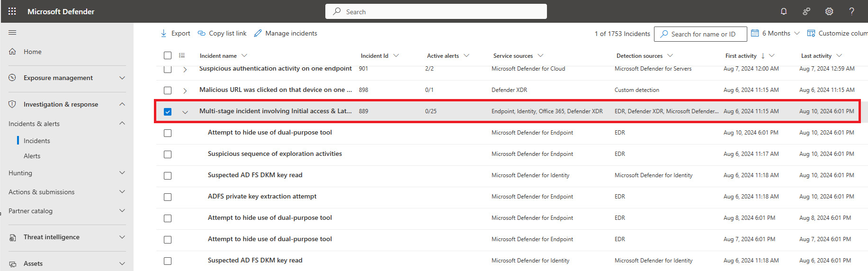Expand the Malicious URL incident row

185,90
